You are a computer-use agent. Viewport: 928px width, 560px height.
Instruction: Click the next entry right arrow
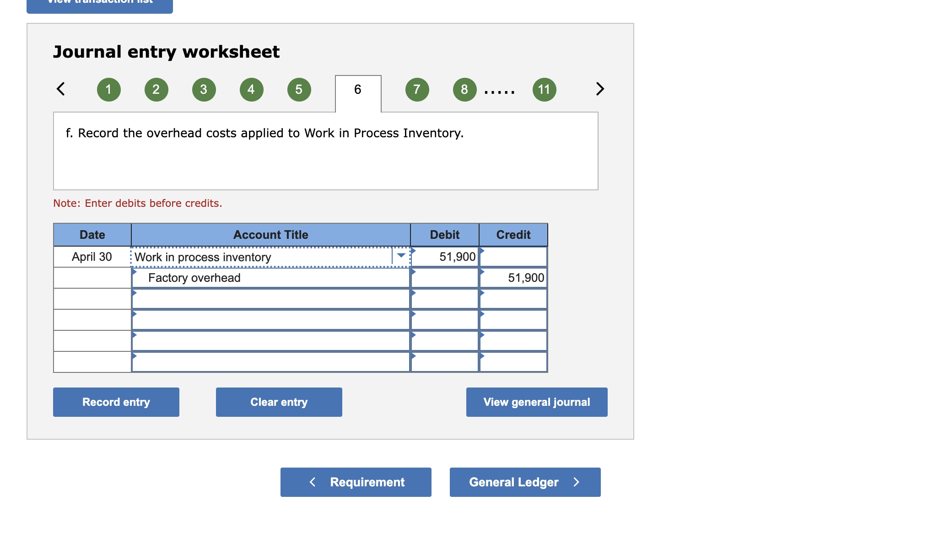point(600,89)
